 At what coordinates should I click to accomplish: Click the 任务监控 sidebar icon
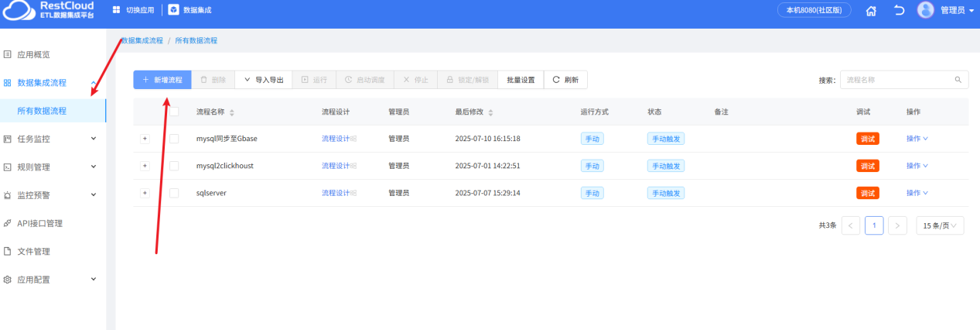pyautogui.click(x=8, y=139)
